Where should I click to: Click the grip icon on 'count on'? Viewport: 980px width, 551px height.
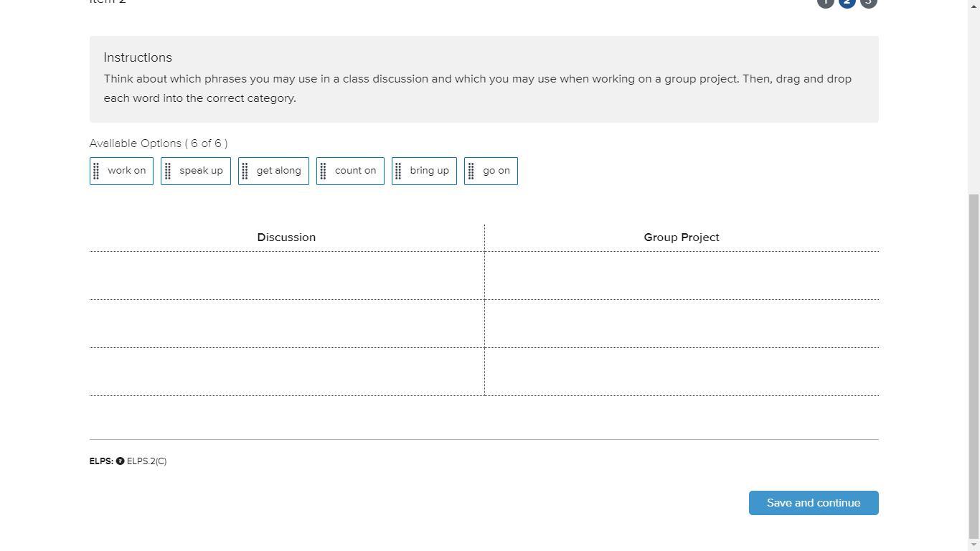click(x=324, y=171)
